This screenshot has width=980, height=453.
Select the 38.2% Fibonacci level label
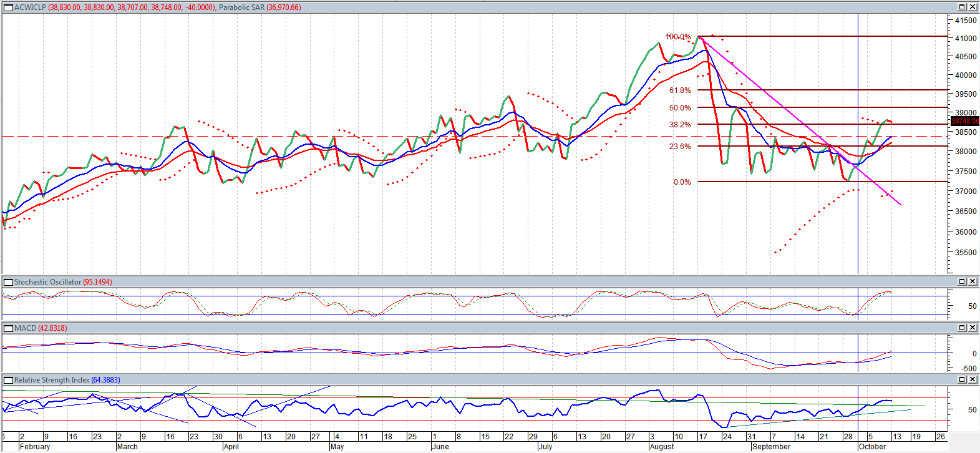[680, 125]
